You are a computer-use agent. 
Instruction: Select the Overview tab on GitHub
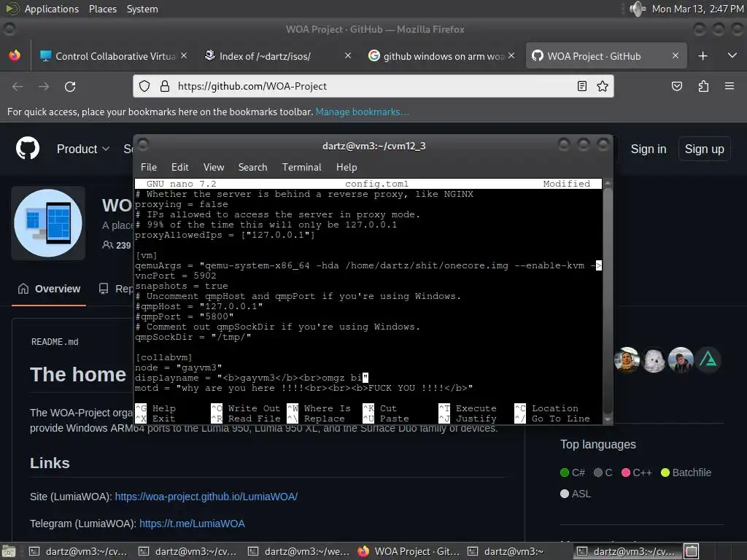49,289
